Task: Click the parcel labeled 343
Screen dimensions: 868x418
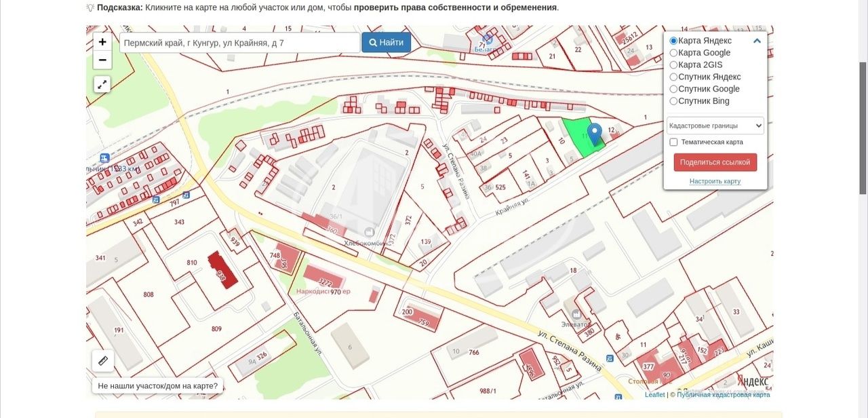Action: (x=179, y=222)
